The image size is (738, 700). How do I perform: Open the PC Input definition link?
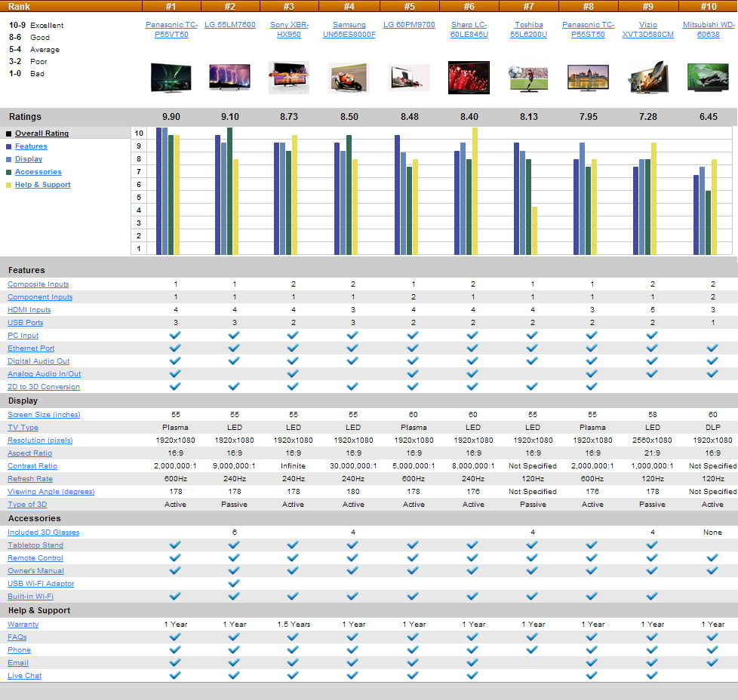[23, 336]
